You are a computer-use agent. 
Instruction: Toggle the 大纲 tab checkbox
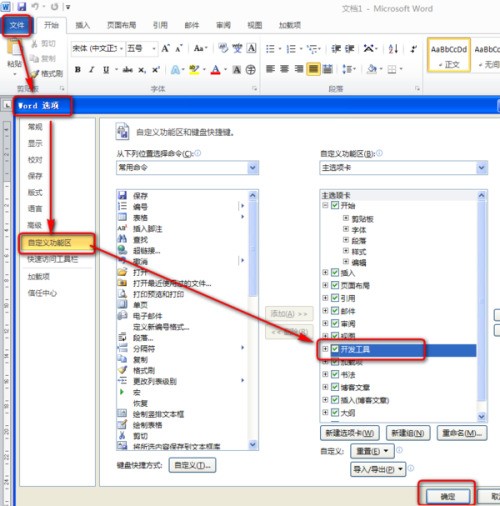point(335,413)
